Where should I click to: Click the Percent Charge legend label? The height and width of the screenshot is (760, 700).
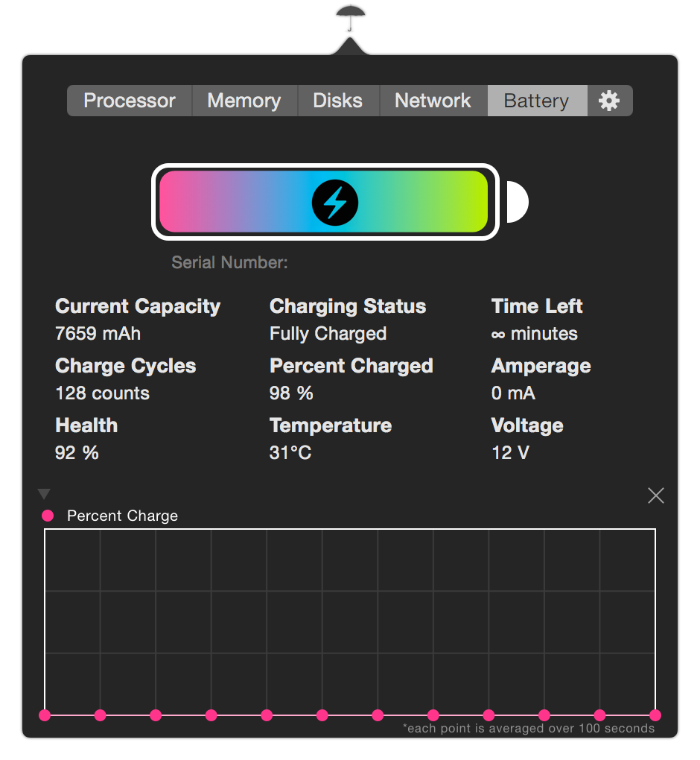tap(122, 516)
